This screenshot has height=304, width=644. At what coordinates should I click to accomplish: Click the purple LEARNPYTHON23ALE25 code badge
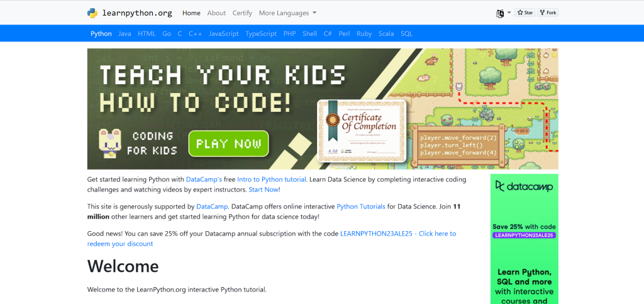click(524, 236)
